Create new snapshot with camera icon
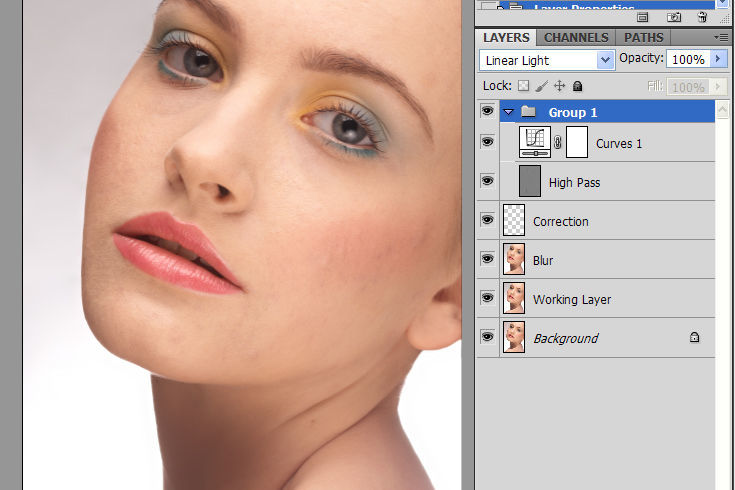 pyautogui.click(x=674, y=18)
